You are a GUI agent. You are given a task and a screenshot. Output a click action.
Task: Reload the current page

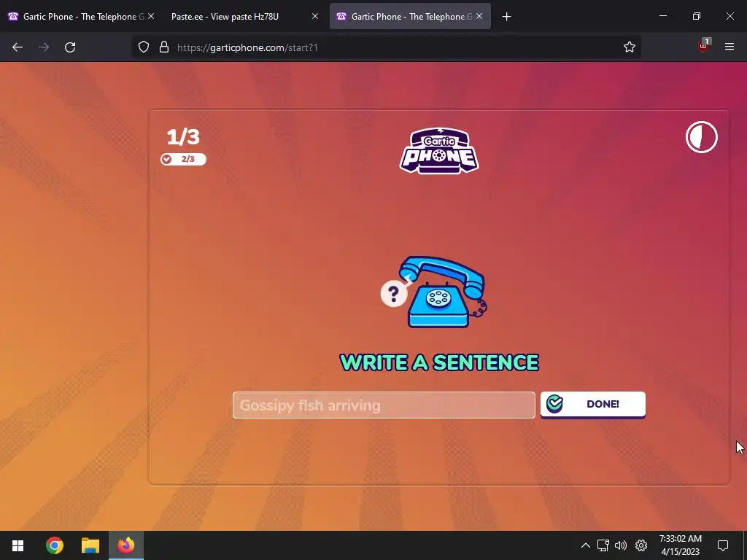tap(70, 47)
